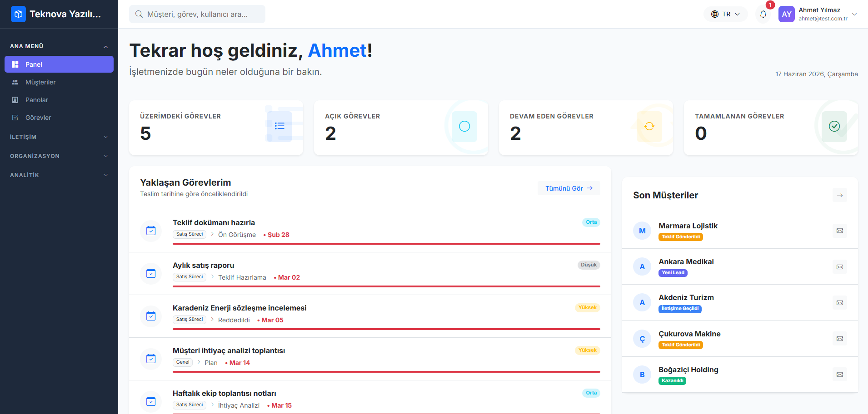Click the M avatar for Marmara Lojistik

[642, 231]
